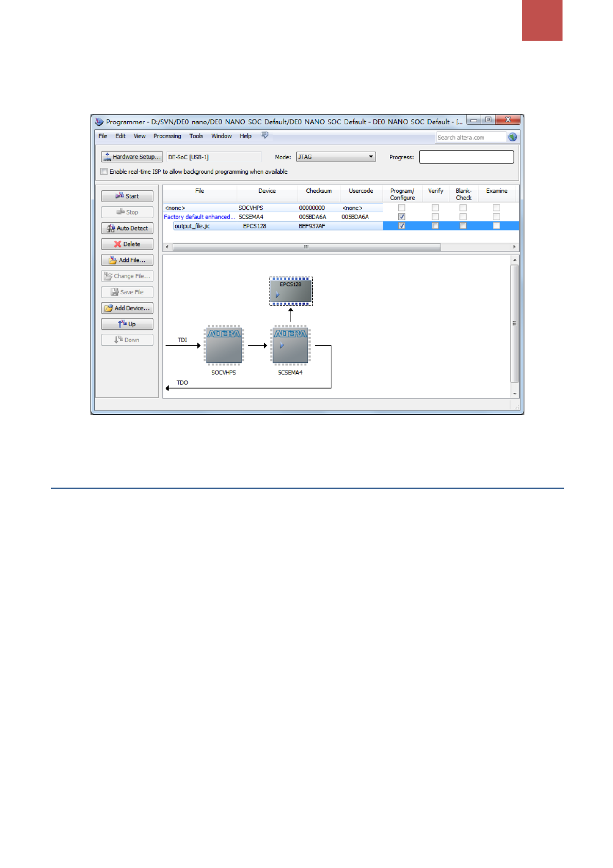Click the diagram vertical scrollbar thumb
The image size is (613, 868).
(515, 324)
